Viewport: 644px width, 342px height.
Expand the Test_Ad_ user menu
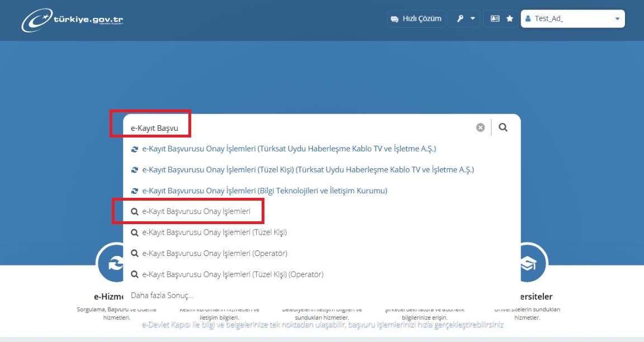572,19
